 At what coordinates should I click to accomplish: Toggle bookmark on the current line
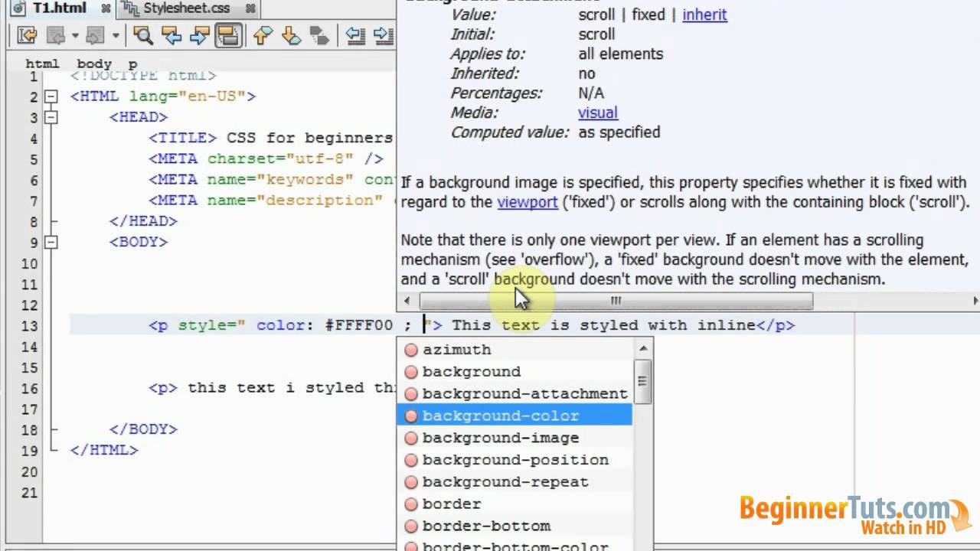[319, 35]
